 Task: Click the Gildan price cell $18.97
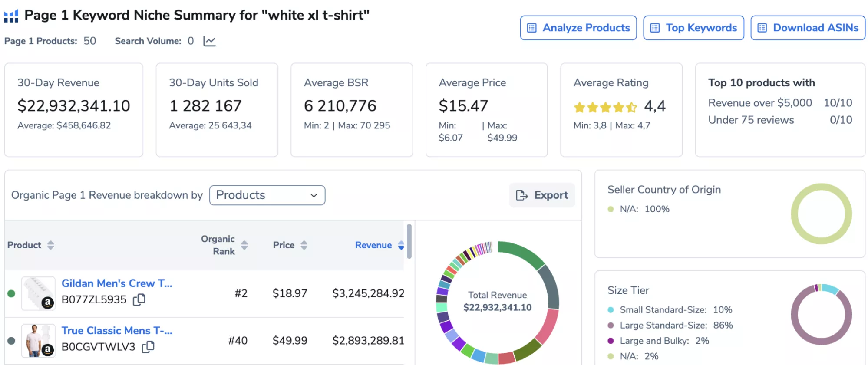pos(290,293)
